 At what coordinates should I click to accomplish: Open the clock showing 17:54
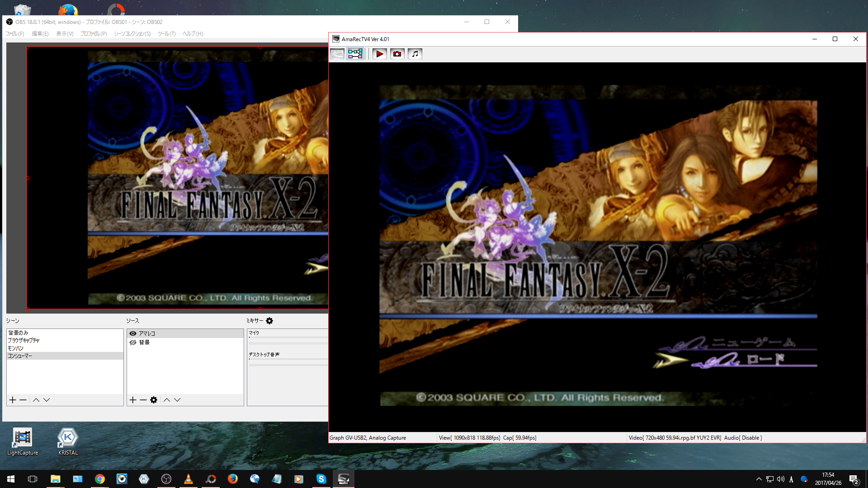click(828, 479)
